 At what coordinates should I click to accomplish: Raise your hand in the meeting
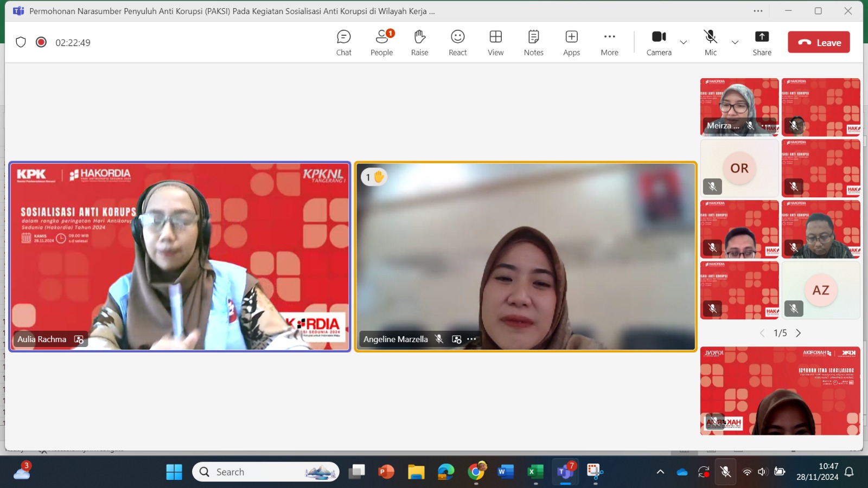point(419,43)
